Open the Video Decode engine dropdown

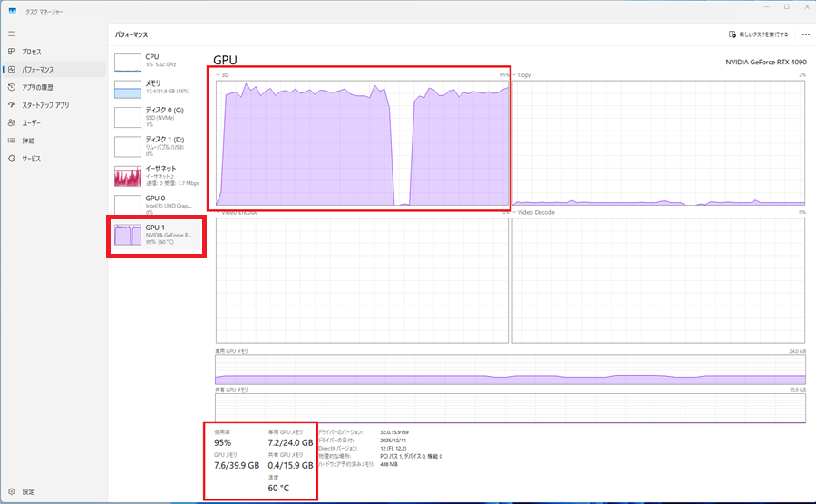tap(515, 212)
